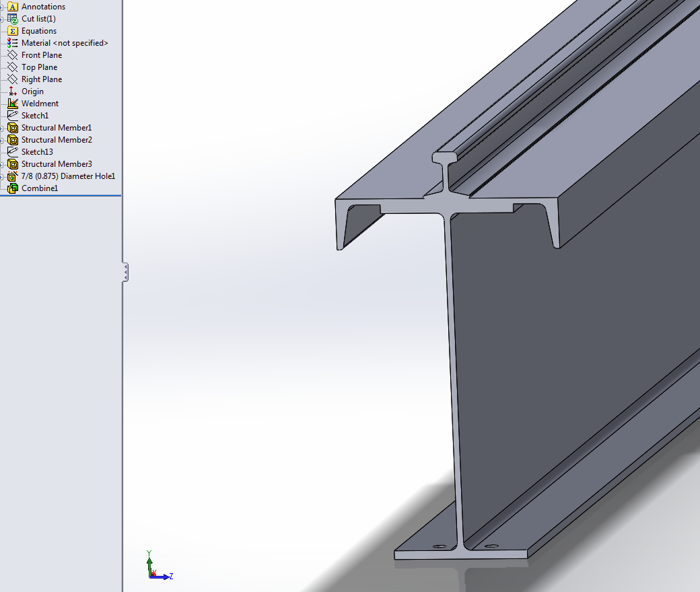Click the Material icon
The width and height of the screenshot is (700, 592).
click(x=13, y=43)
